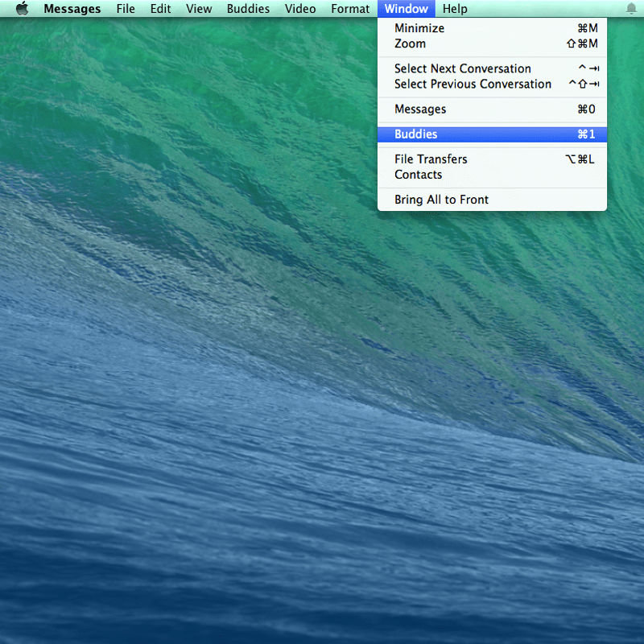Open the Format menu
The width and height of the screenshot is (644, 644).
coord(350,9)
